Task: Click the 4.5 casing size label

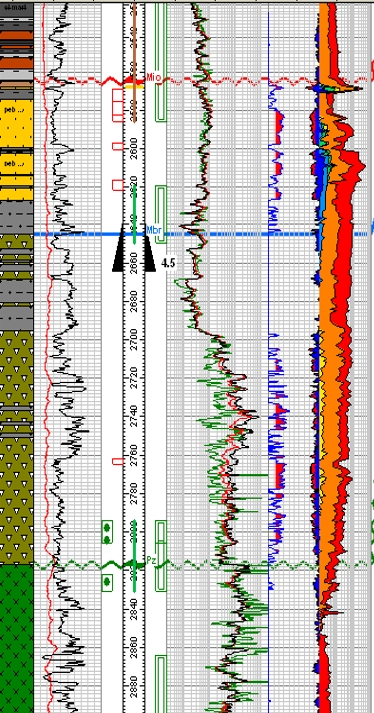Action: click(x=167, y=263)
